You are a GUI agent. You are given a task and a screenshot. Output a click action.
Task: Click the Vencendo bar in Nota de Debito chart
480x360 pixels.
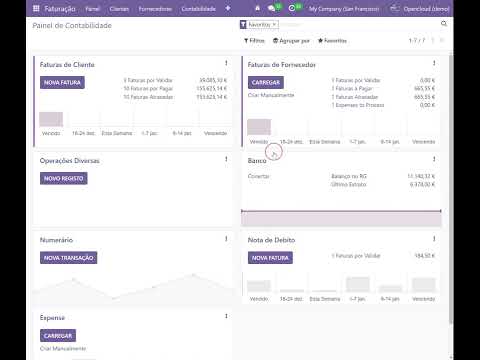click(x=424, y=285)
